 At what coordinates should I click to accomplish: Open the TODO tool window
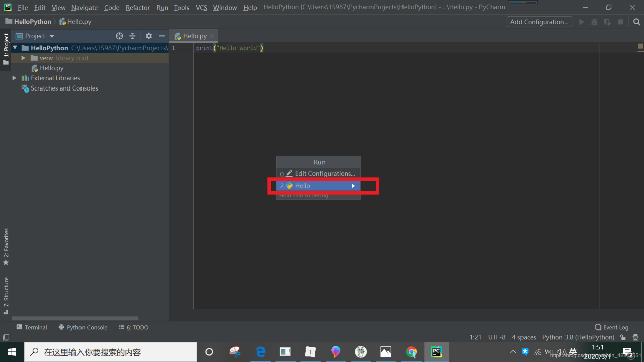pos(134,327)
